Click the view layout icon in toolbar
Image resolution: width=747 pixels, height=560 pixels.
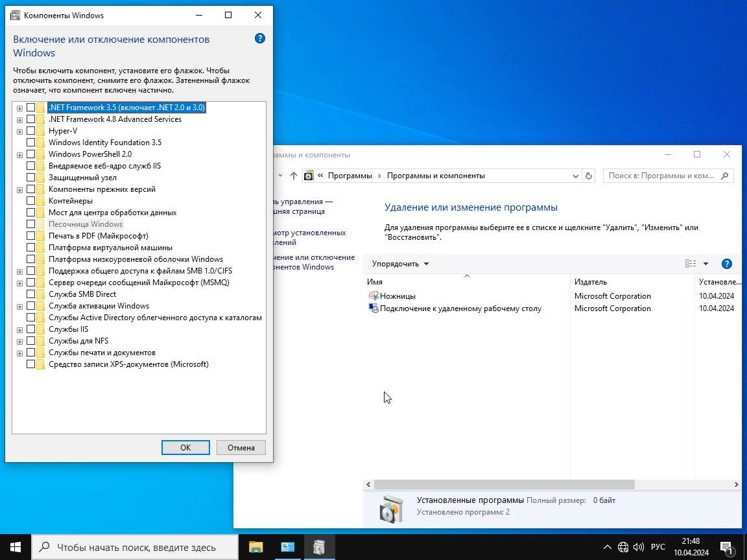tap(691, 264)
